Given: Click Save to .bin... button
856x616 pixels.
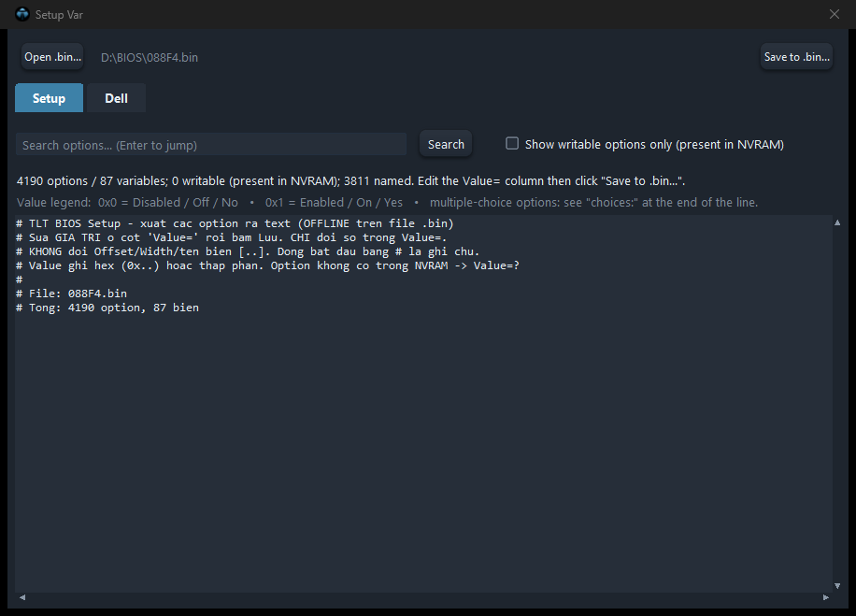Looking at the screenshot, I should [x=796, y=57].
